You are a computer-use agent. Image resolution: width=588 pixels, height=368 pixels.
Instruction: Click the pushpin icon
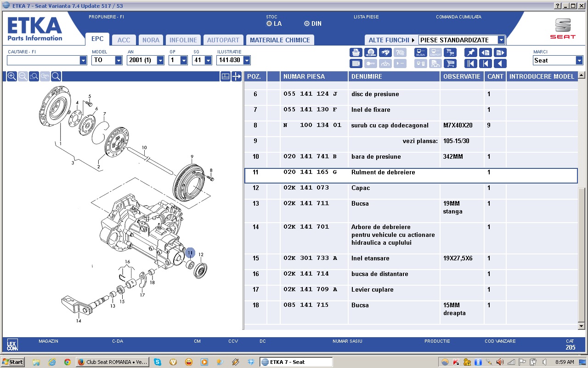(x=471, y=52)
